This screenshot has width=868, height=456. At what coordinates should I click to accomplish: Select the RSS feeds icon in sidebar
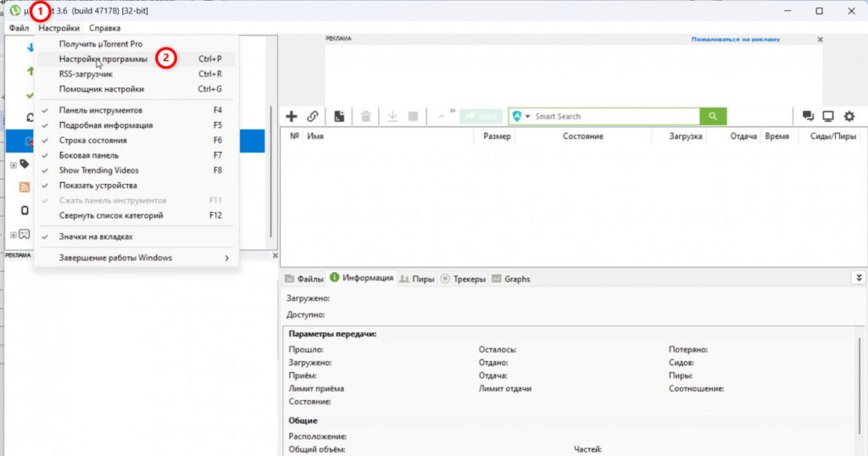point(24,187)
